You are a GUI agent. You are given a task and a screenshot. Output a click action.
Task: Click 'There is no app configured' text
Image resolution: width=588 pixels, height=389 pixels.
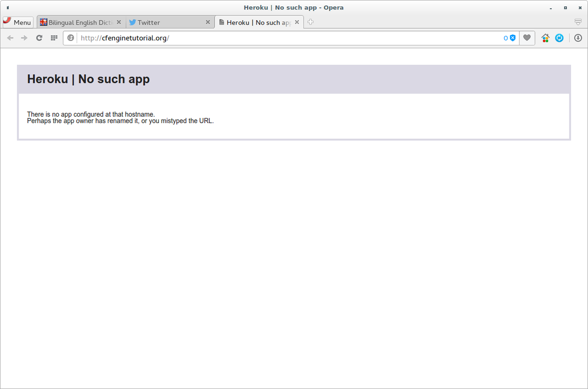(91, 114)
